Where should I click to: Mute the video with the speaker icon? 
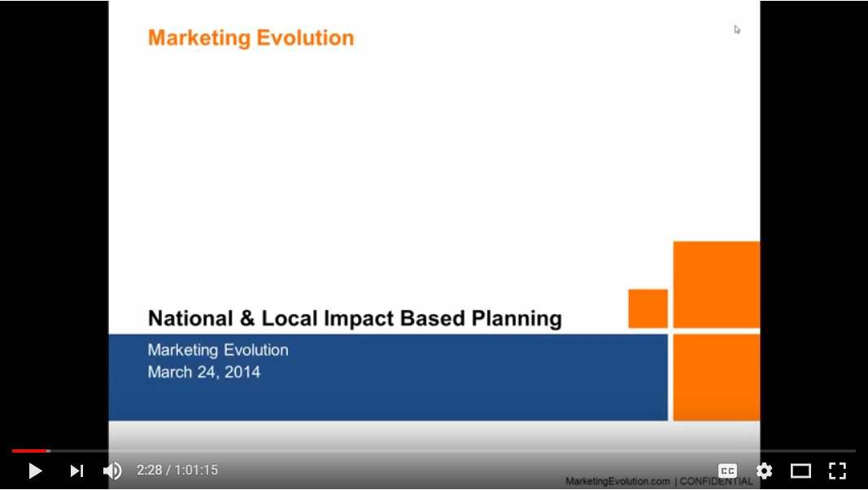click(112, 470)
